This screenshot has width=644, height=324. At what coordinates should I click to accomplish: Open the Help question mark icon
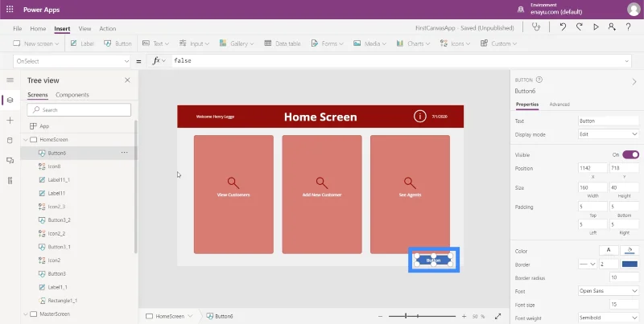pyautogui.click(x=629, y=27)
